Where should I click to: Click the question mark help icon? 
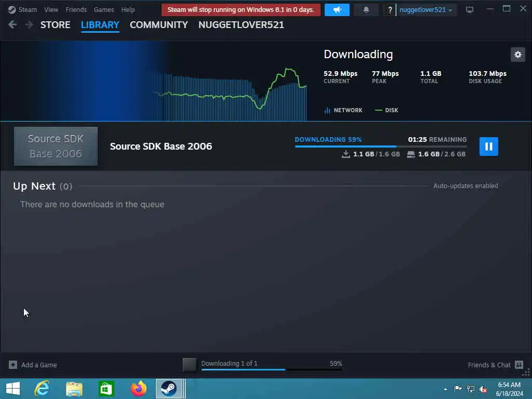pyautogui.click(x=390, y=10)
